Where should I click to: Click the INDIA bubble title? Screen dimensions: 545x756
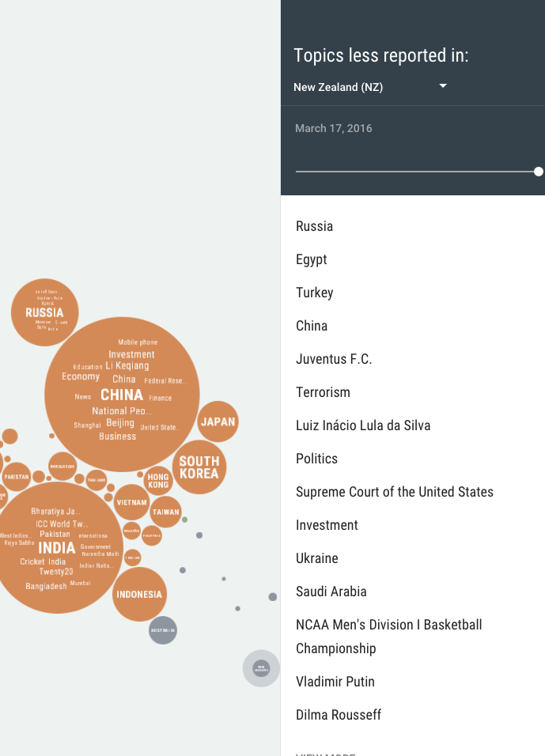(x=56, y=548)
